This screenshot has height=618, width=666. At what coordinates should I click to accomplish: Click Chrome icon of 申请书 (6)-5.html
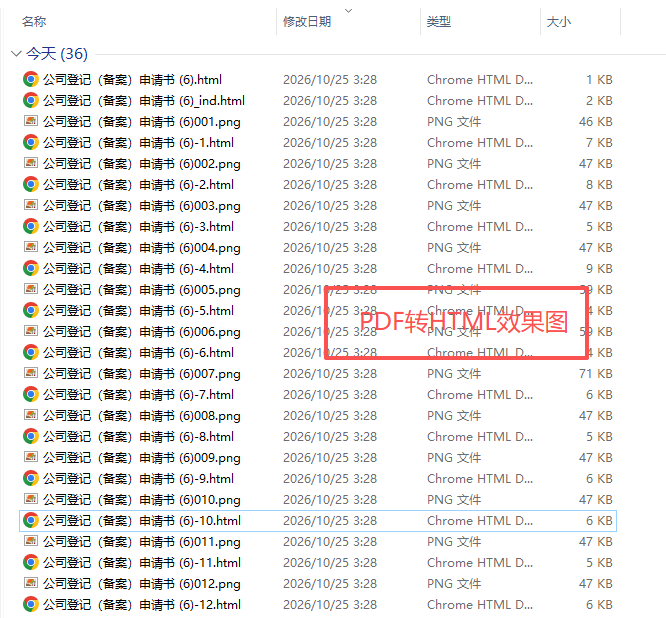click(x=31, y=310)
